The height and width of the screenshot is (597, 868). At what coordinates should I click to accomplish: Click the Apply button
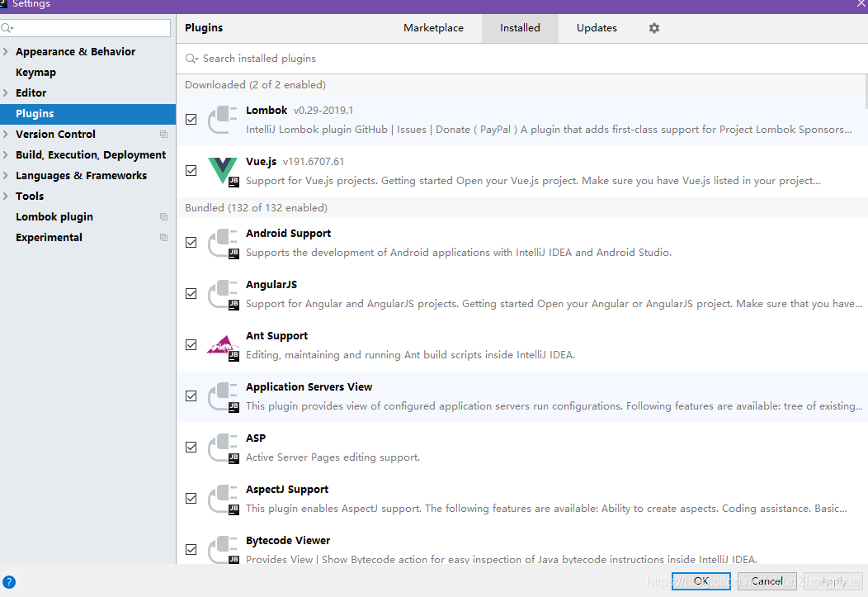833,581
